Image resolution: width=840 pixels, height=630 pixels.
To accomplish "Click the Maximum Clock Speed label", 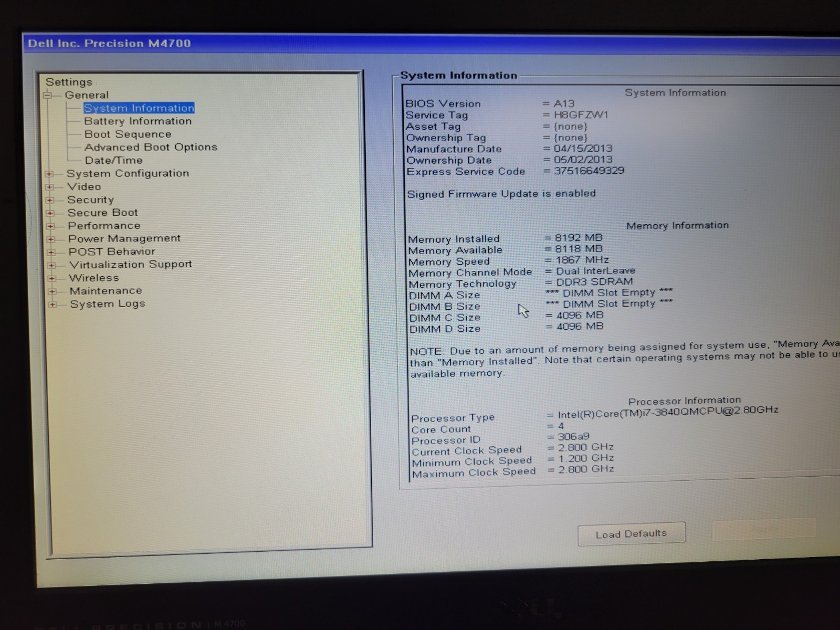I will click(474, 472).
